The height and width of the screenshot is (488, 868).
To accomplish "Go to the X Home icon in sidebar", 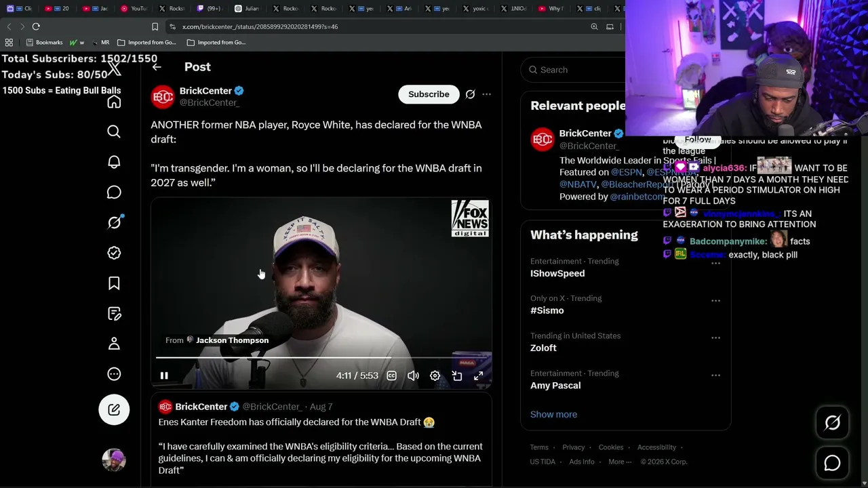I will coord(114,102).
